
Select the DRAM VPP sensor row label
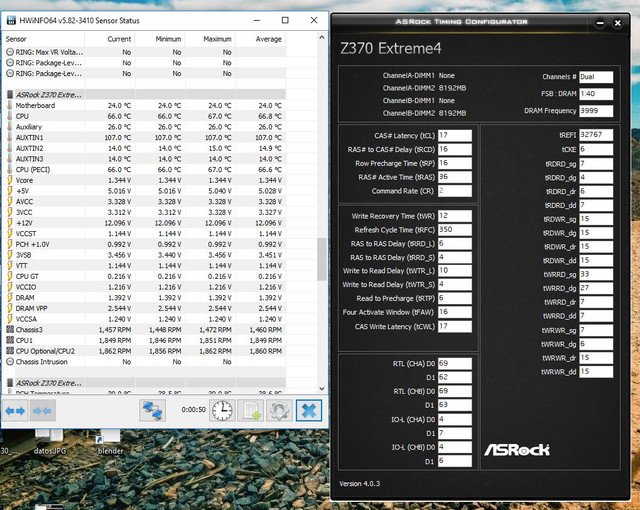point(31,308)
